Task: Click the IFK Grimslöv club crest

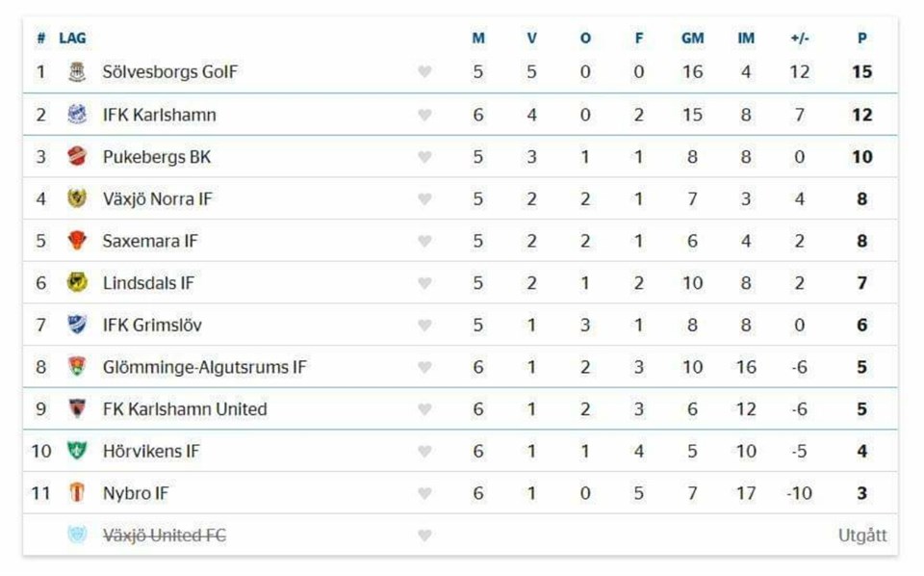Action: (77, 325)
